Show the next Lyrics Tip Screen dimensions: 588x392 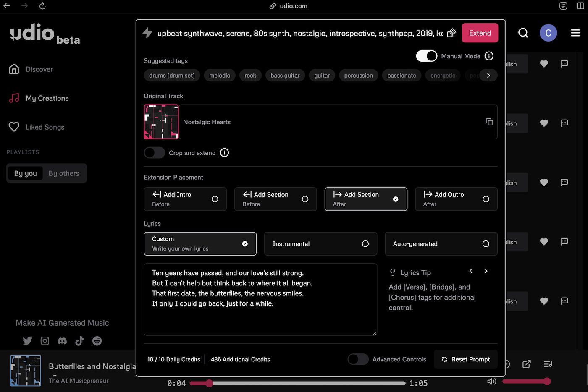point(486,271)
